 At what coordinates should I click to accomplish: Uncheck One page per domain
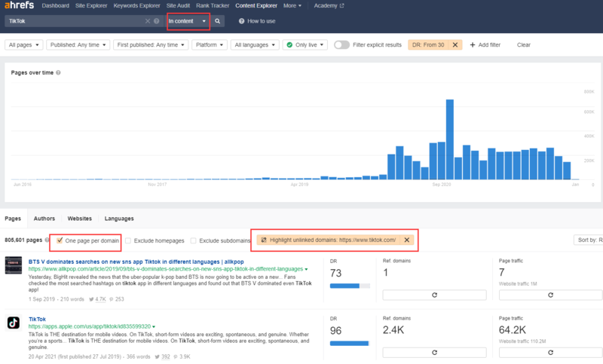pyautogui.click(x=60, y=240)
